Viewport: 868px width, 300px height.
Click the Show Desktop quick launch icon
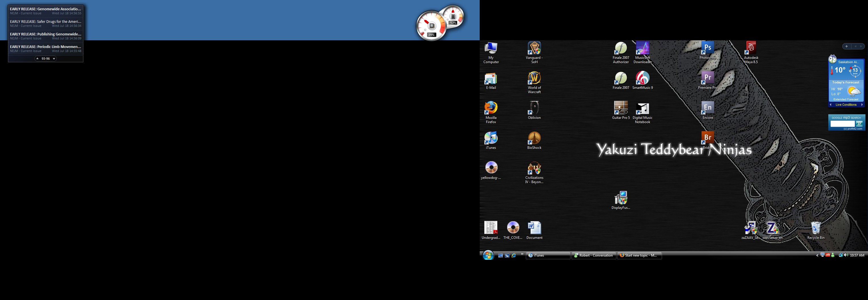[500, 255]
